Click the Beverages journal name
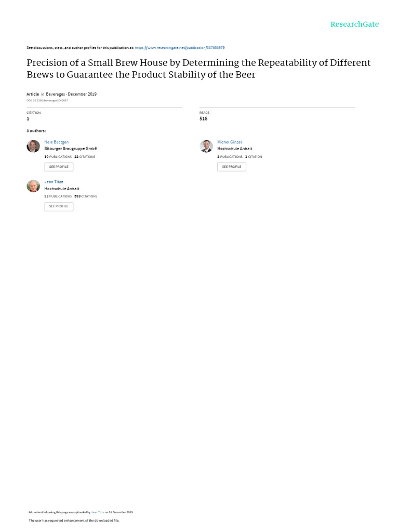The image size is (399, 532). (56, 94)
